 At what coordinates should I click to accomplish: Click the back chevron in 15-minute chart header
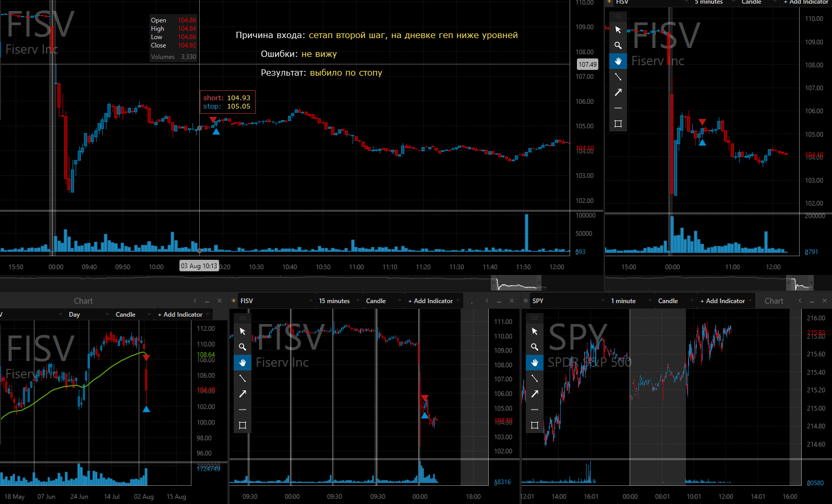(487, 301)
